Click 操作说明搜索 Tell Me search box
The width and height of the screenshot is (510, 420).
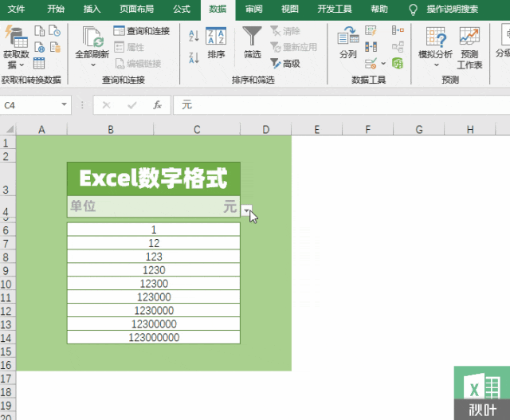(x=453, y=9)
